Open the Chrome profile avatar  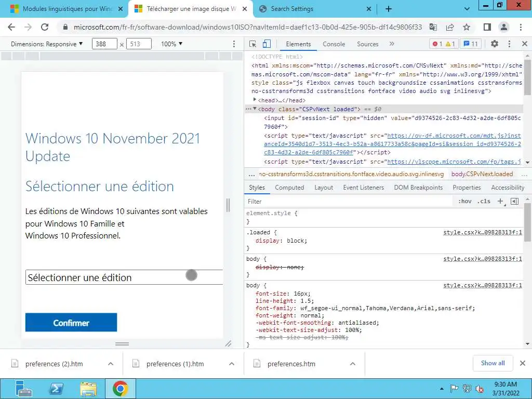[x=504, y=27]
